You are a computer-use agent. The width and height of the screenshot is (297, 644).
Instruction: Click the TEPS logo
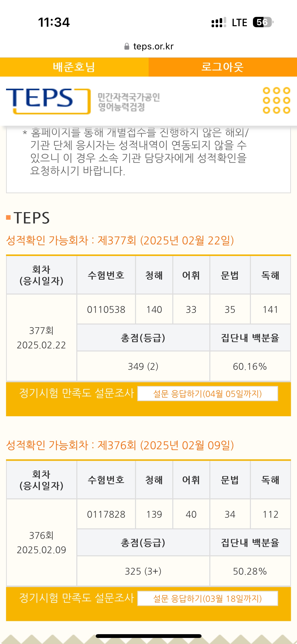[x=48, y=101]
